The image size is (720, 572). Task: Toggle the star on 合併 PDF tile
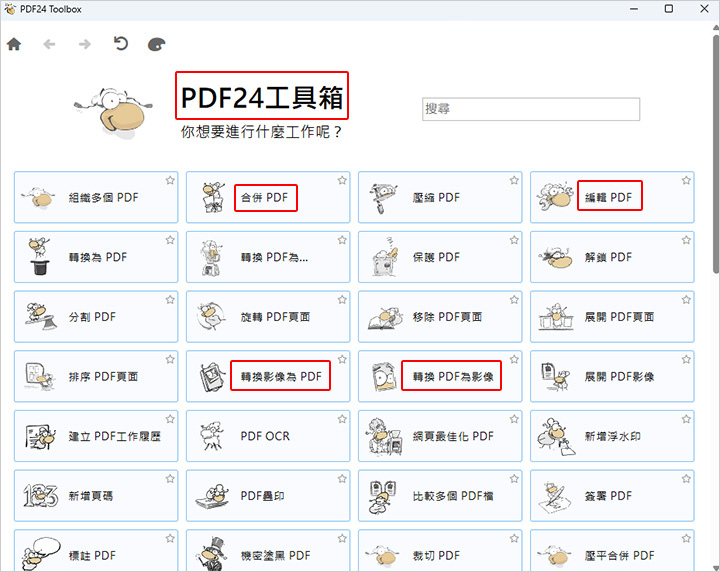tap(342, 180)
